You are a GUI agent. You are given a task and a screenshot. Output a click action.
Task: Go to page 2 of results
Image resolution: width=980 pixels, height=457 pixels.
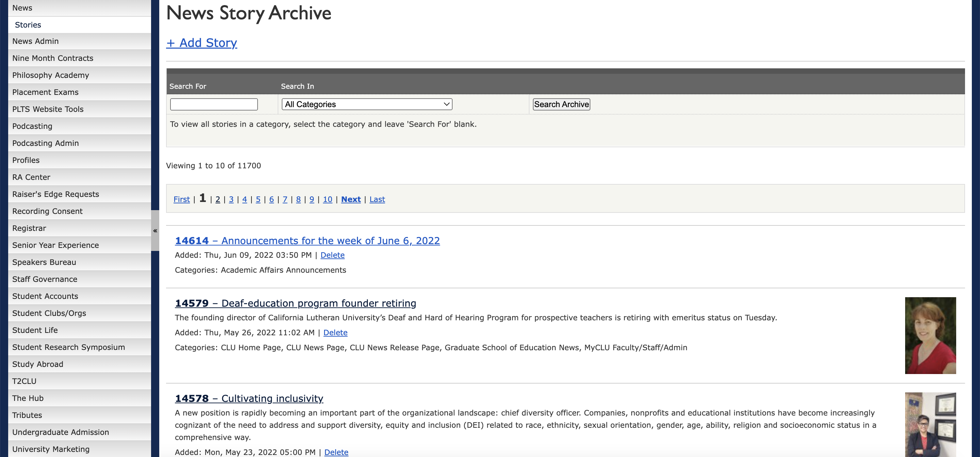coord(218,199)
